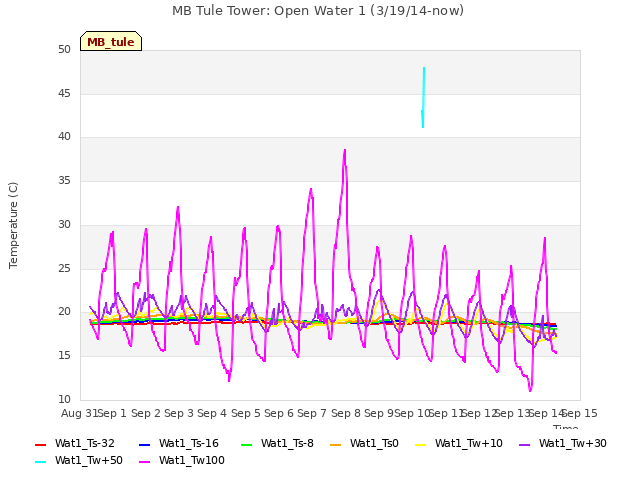
Task: Click the magenta peak near 38 on Sep 8
Action: click(345, 152)
